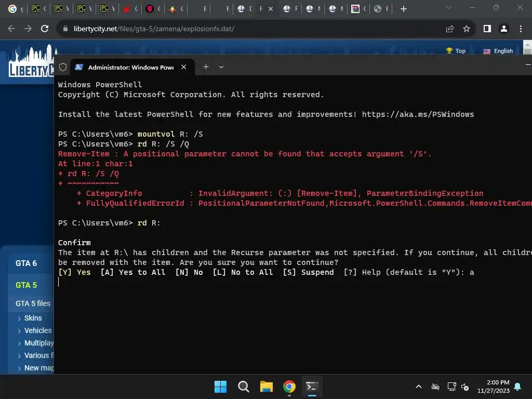Show hidden system tray icons
Screen dimensions: 532x399
(419, 387)
